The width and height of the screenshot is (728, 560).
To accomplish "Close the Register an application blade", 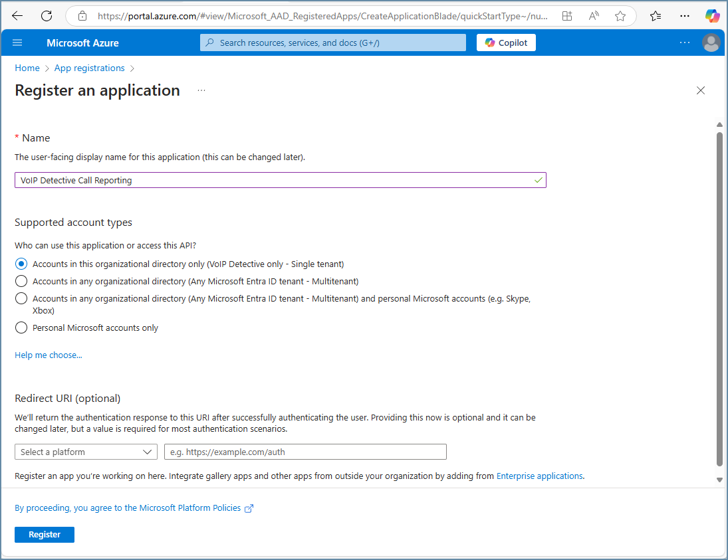I will (x=701, y=90).
